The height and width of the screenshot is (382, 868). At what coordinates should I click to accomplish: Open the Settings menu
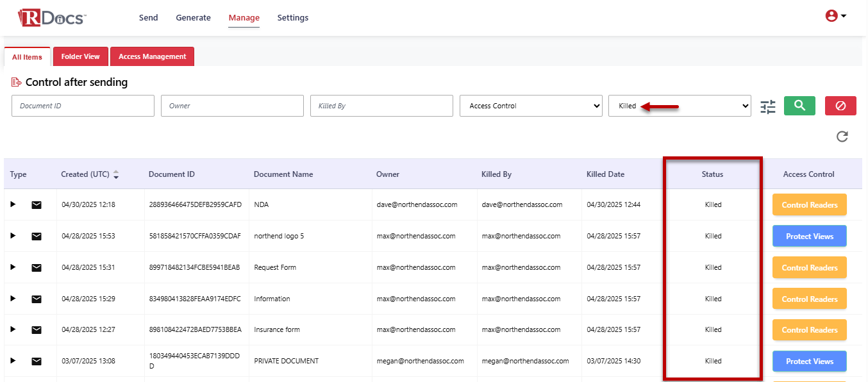(x=293, y=18)
